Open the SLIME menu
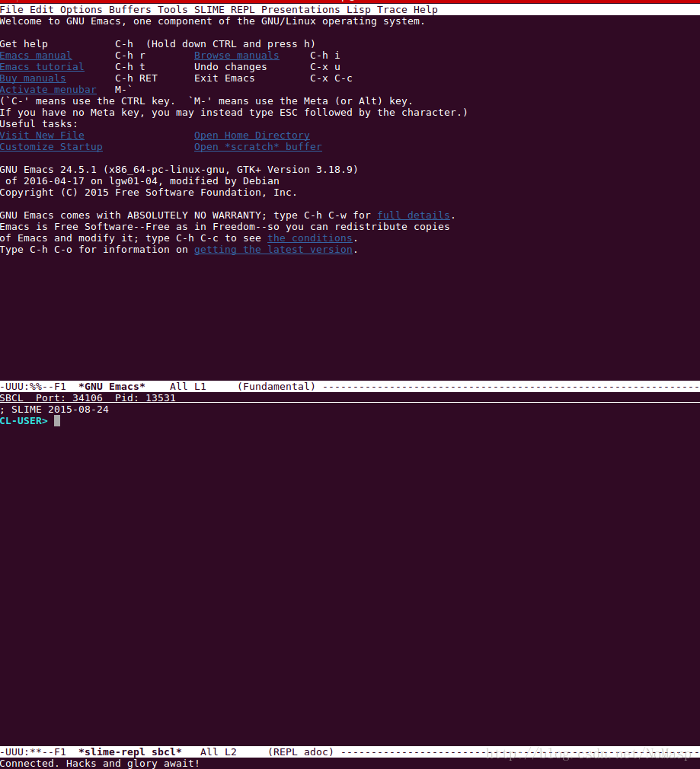 tap(209, 10)
